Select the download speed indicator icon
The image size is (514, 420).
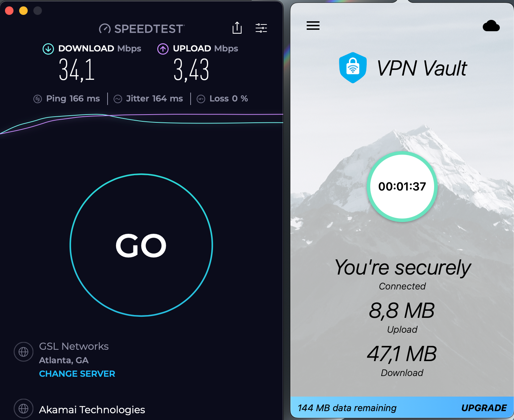coord(48,49)
